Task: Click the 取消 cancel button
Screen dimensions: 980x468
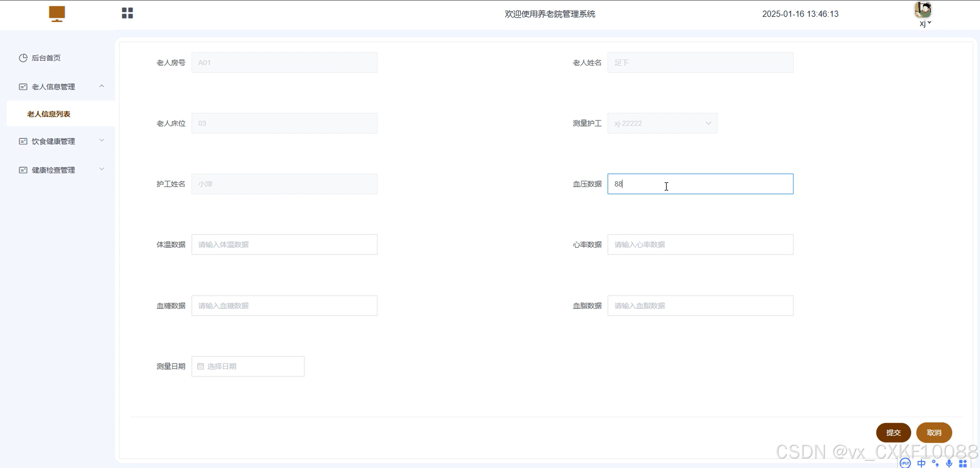Action: tap(934, 433)
